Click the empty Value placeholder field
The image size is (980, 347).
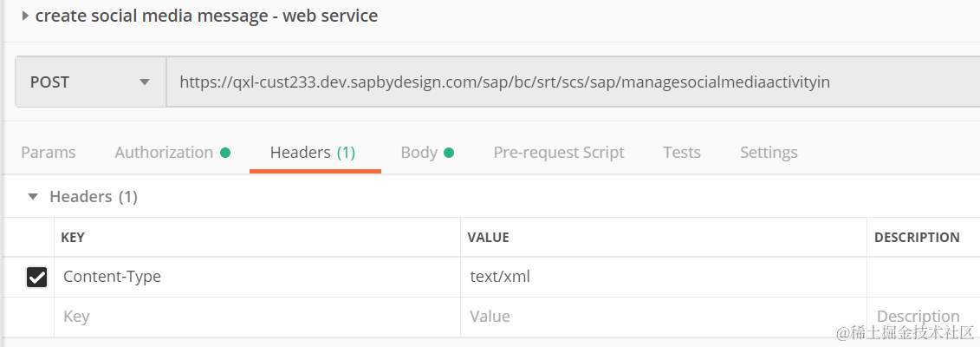(x=663, y=317)
